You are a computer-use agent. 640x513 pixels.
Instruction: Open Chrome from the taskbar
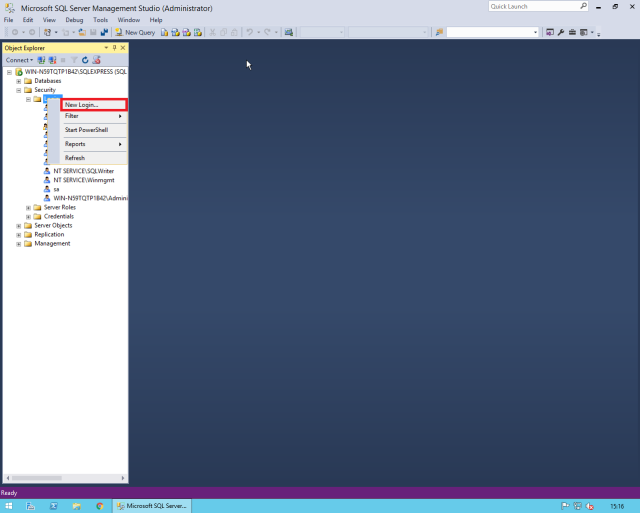[100, 506]
